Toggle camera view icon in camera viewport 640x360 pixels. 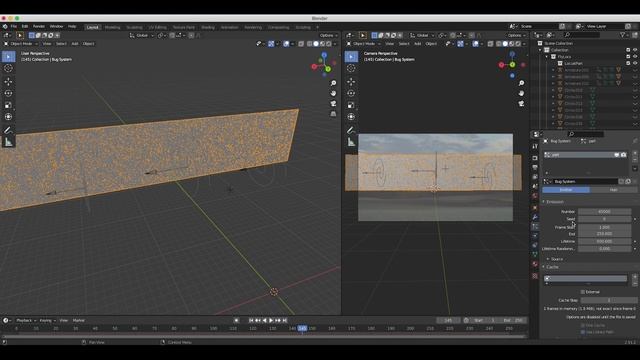pyautogui.click(x=521, y=104)
